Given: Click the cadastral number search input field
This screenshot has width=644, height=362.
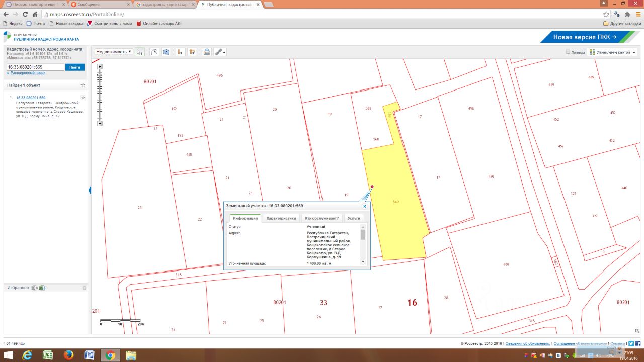Looking at the screenshot, I should (35, 67).
